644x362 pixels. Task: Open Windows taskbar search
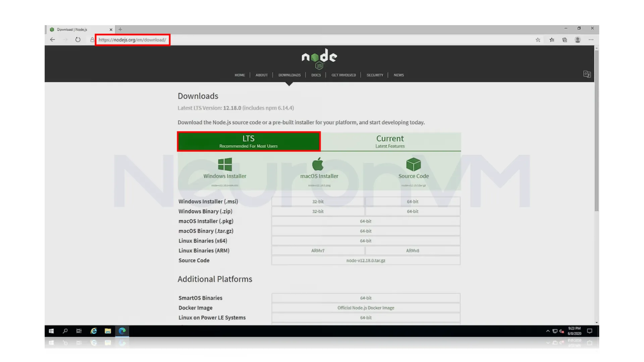tap(65, 331)
